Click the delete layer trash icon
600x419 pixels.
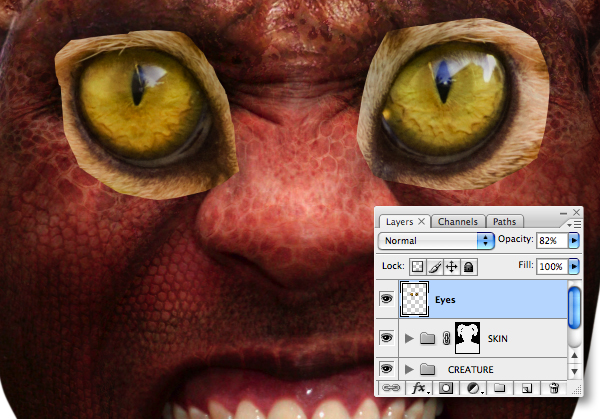(554, 388)
